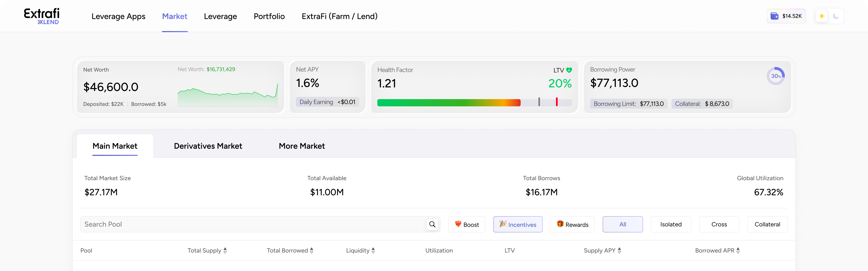This screenshot has height=271, width=868.
Task: Sort by Total Supply arrows
Action: (x=225, y=250)
